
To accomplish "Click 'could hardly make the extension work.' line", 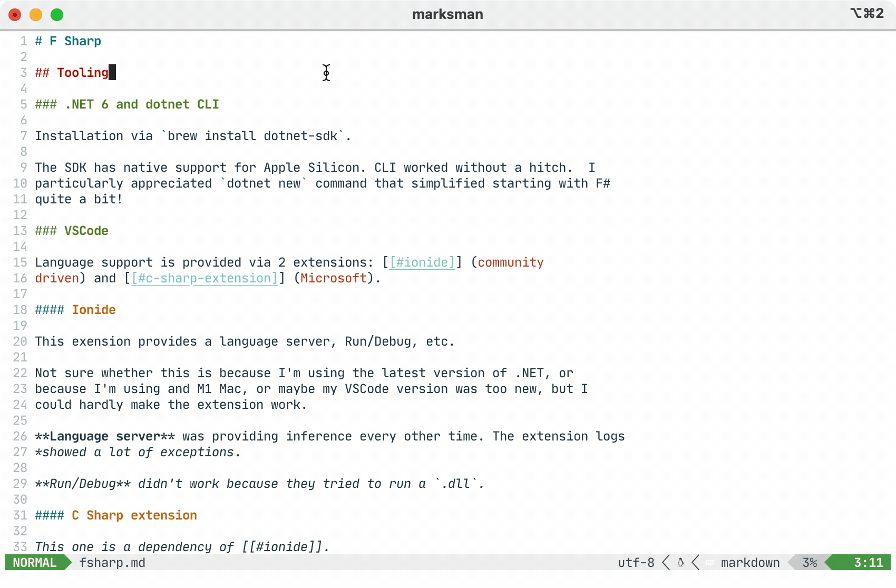I will (x=171, y=405).
